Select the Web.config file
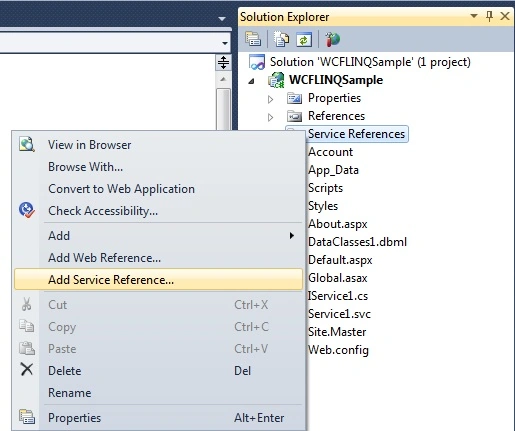The width and height of the screenshot is (515, 431). pyautogui.click(x=338, y=350)
